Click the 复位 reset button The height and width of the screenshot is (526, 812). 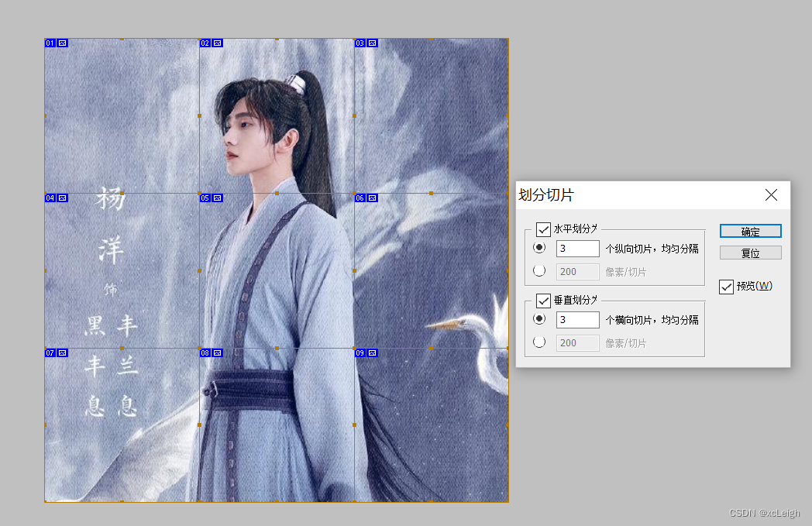click(x=750, y=253)
